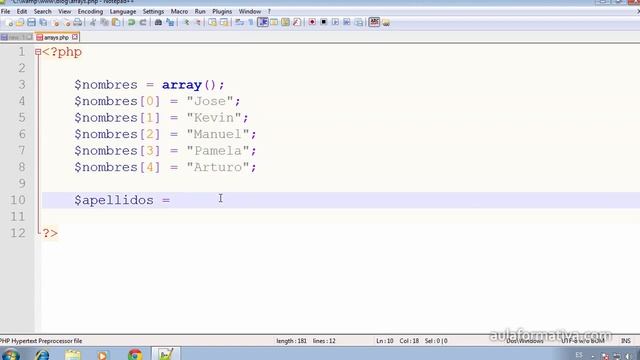Open the Macro menu

coord(179,11)
